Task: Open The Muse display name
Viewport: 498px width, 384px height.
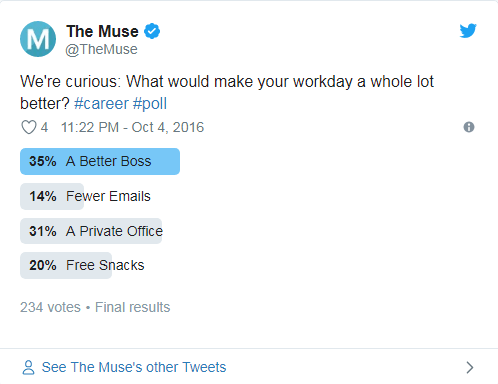Action: 102,31
